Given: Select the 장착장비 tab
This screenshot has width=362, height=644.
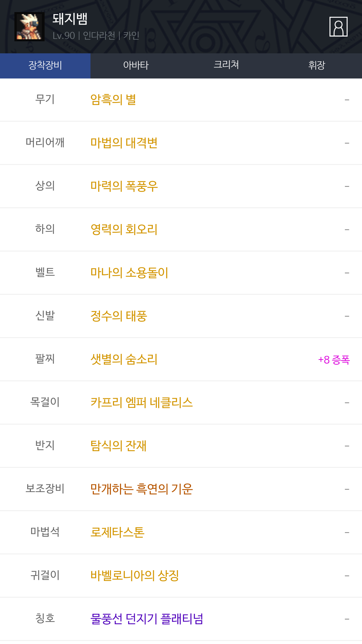Looking at the screenshot, I should coord(45,65).
